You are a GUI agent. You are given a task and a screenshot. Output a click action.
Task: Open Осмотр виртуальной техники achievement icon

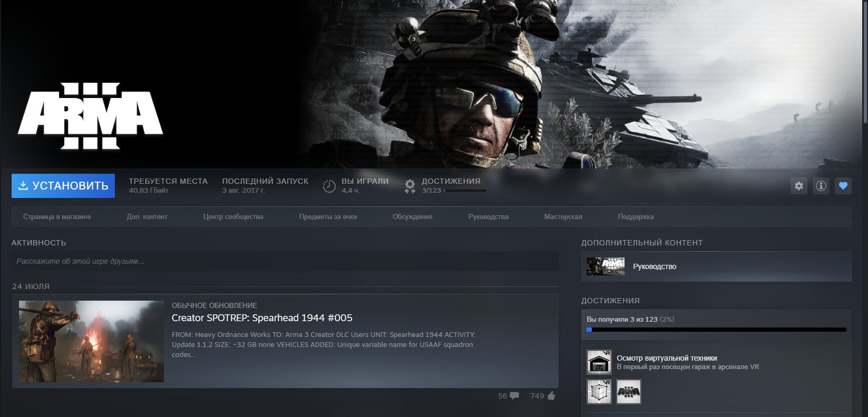pos(599,362)
